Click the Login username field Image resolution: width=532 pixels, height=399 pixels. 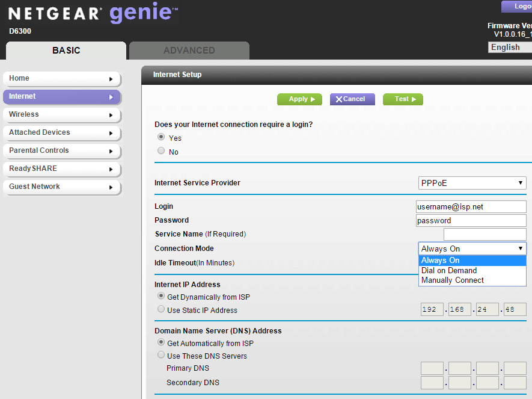coord(471,207)
